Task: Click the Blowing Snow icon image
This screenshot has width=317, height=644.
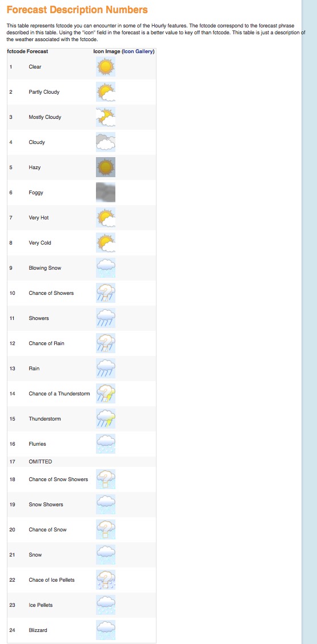Action: [106, 268]
